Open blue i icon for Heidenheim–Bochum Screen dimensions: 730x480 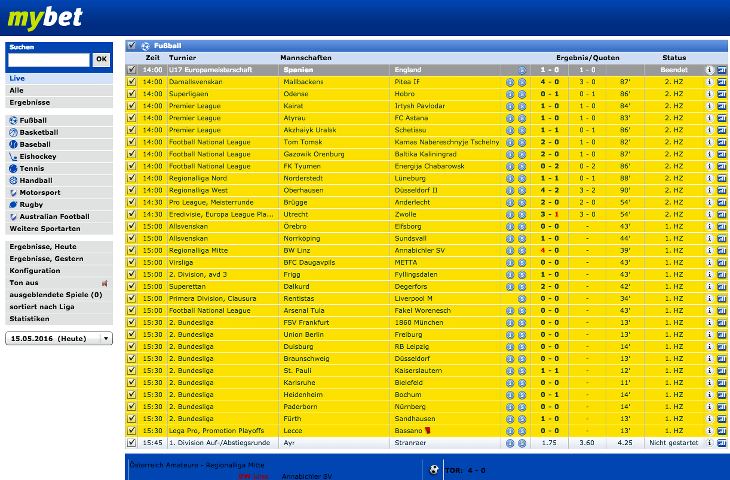click(510, 395)
